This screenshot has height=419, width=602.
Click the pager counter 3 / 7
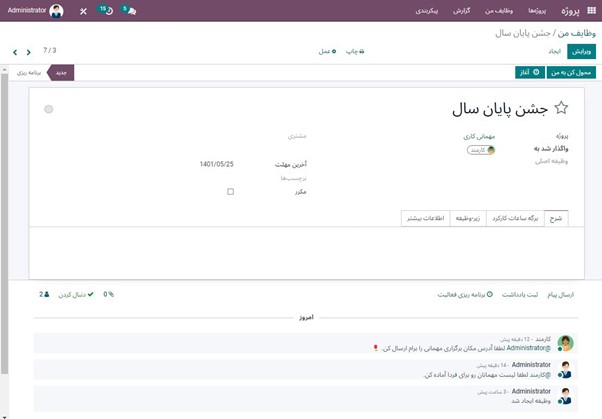(50, 50)
